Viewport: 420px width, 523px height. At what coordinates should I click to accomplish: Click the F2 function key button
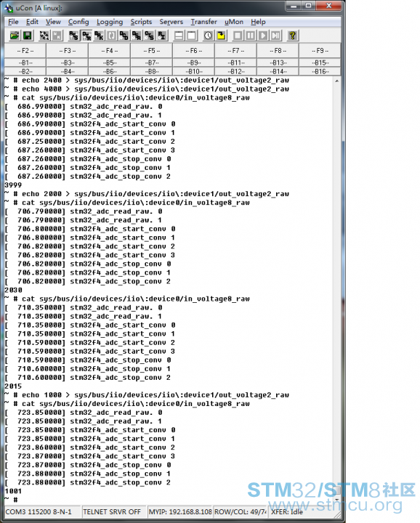[25, 51]
